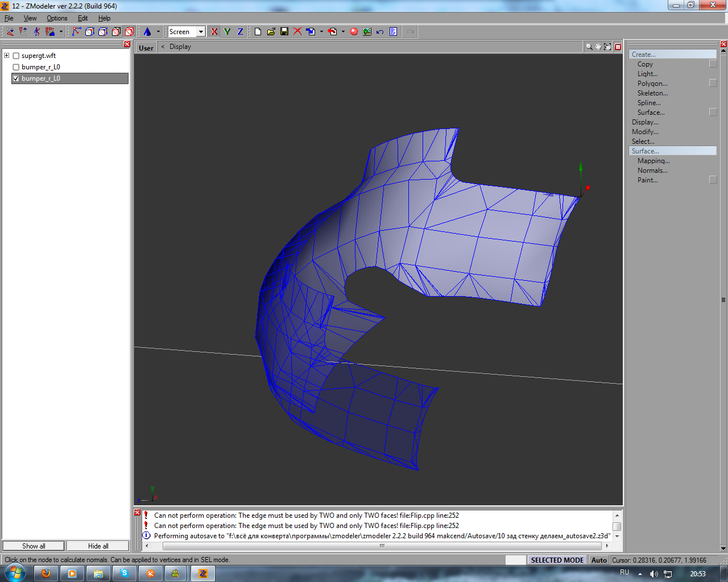Open the Polygon... submenu
The image size is (728, 582).
652,84
